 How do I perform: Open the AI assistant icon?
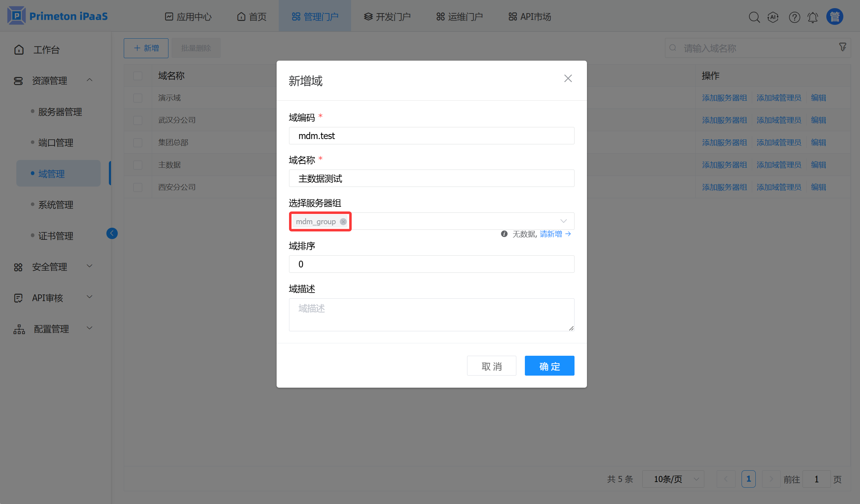tap(773, 17)
